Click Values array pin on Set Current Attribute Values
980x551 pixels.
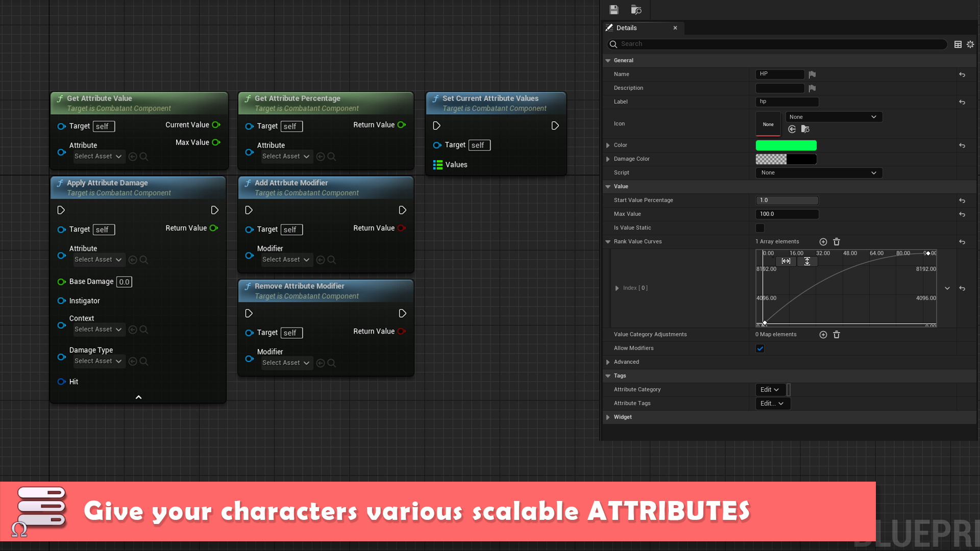pos(438,165)
